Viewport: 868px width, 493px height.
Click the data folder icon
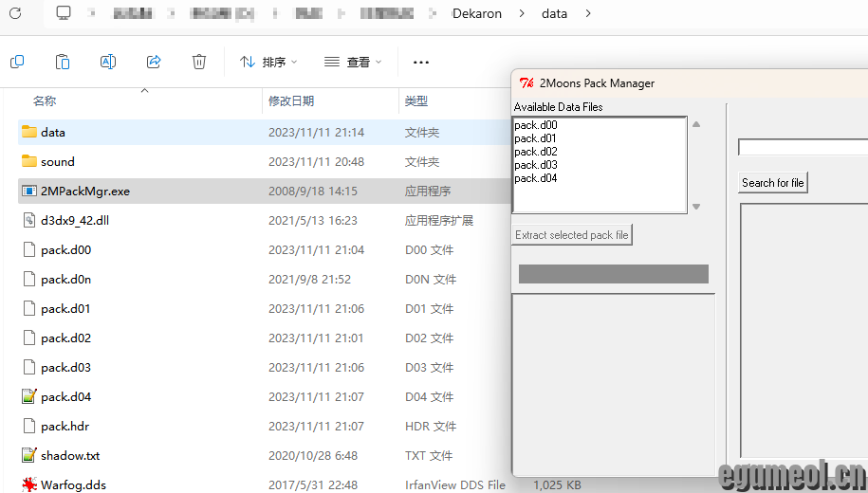point(28,132)
